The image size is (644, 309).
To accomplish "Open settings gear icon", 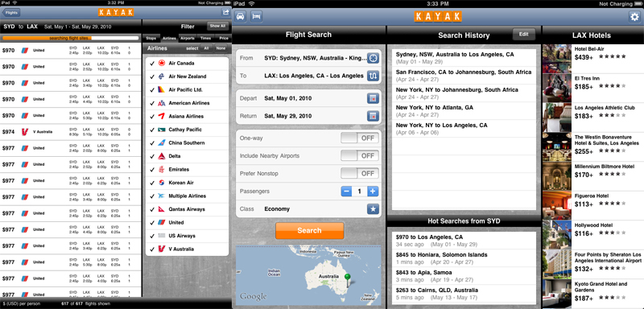I will 634,17.
